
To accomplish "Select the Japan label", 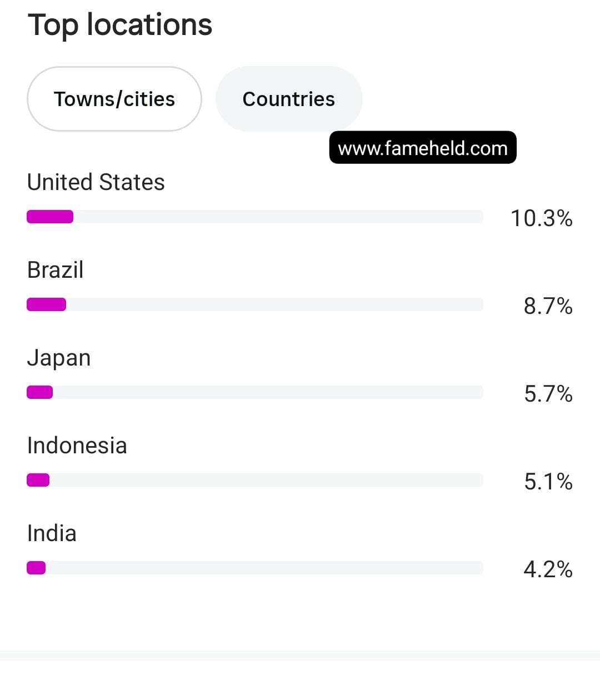I will click(x=58, y=358).
